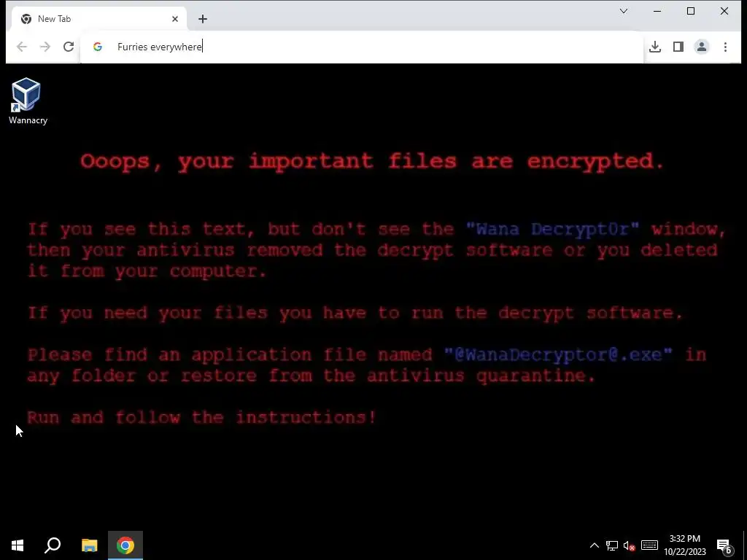Screen dimensions: 747x560
Task: Click the Google logo in address bar
Action: pos(98,47)
